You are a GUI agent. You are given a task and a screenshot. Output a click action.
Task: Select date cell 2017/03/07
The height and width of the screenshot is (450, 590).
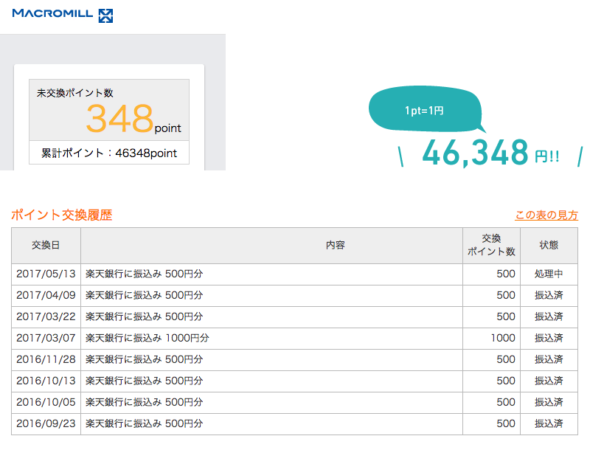[46, 338]
